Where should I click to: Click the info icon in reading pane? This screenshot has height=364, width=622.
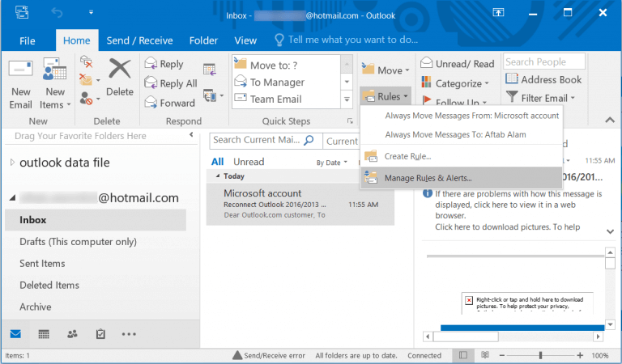click(428, 193)
